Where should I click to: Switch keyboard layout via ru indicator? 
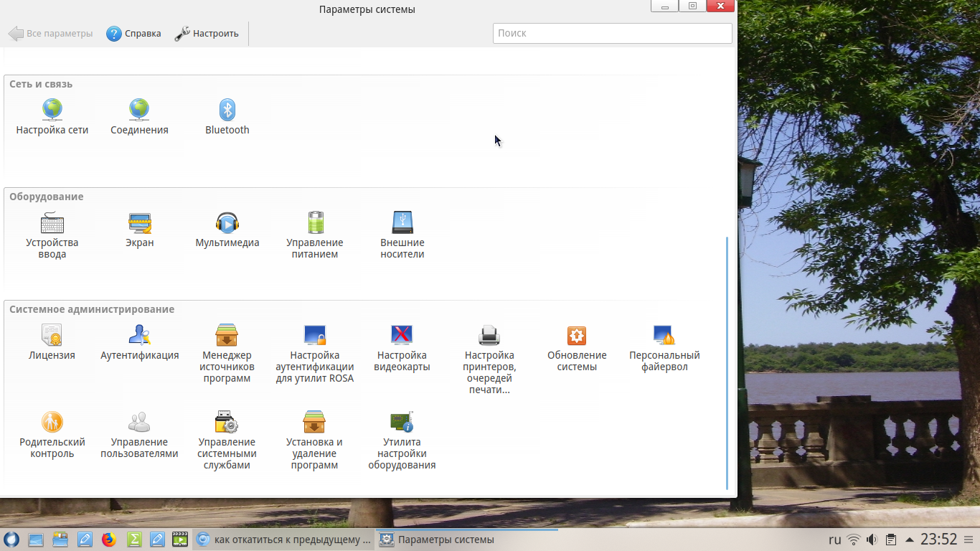point(834,540)
